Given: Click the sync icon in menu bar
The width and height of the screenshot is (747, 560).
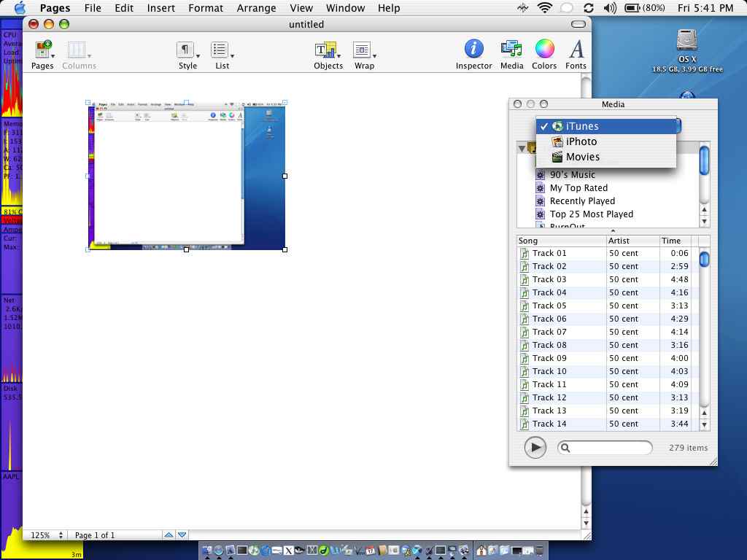Looking at the screenshot, I should click(589, 7).
